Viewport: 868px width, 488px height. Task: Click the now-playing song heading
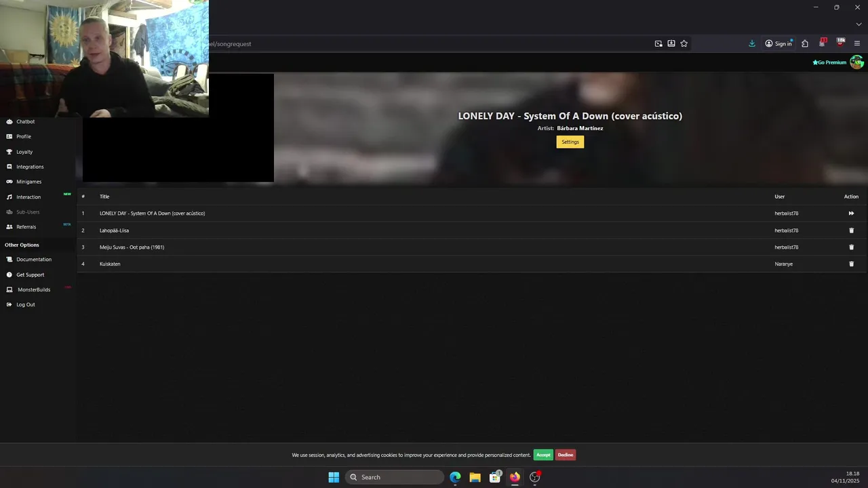[x=570, y=116]
